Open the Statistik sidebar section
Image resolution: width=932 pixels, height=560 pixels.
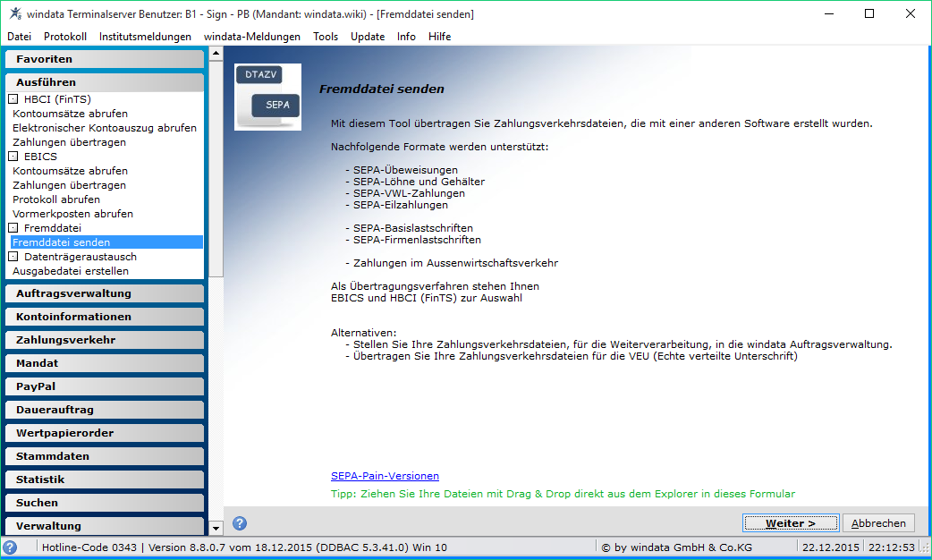tap(105, 479)
